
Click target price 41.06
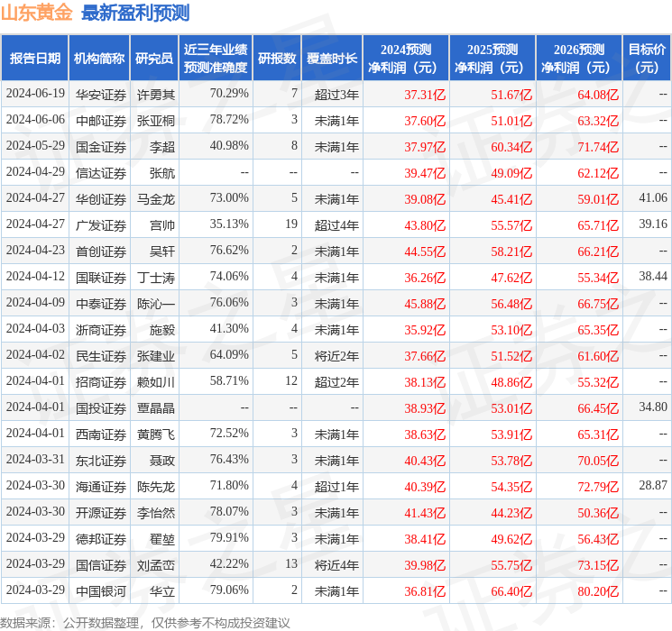coord(653,198)
